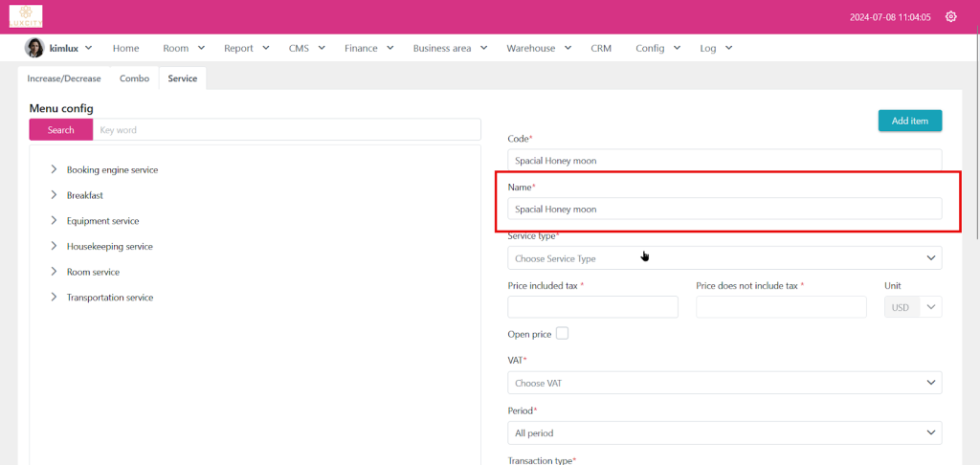Expand the Booking engine service chevron
The image size is (980, 465).
54,169
